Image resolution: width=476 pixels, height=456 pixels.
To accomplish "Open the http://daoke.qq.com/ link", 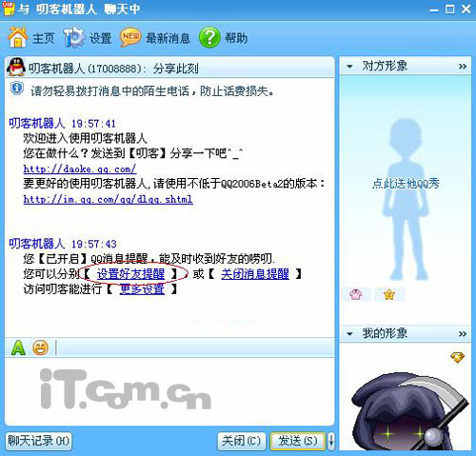I will pos(80,169).
